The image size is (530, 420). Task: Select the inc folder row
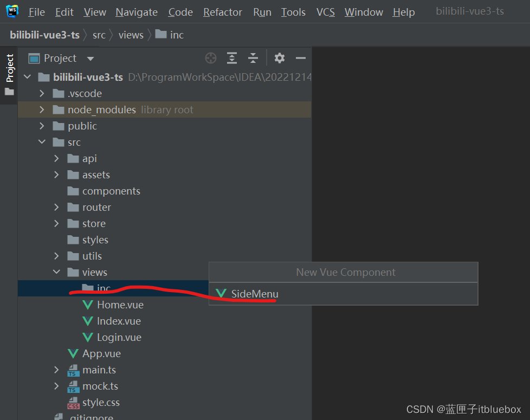click(x=113, y=288)
